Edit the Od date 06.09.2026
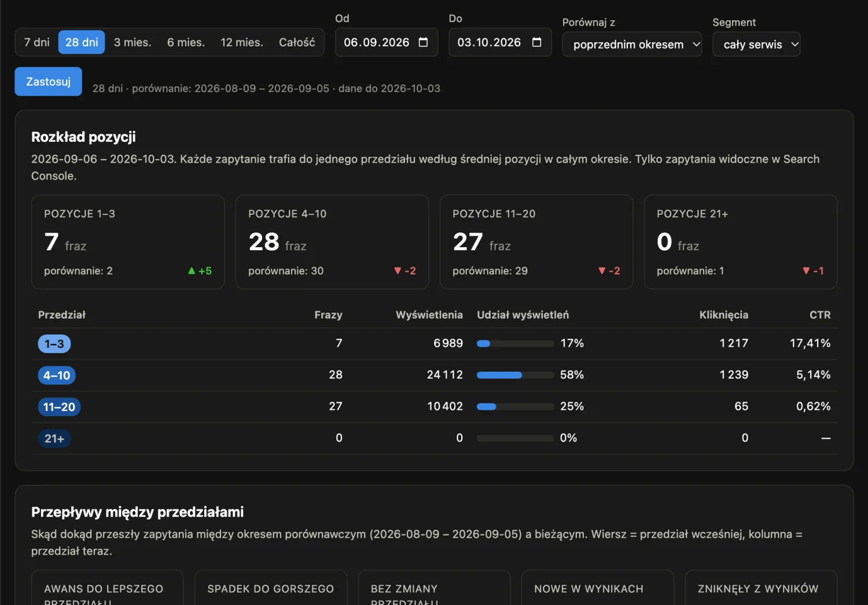The width and height of the screenshot is (868, 605). [376, 42]
